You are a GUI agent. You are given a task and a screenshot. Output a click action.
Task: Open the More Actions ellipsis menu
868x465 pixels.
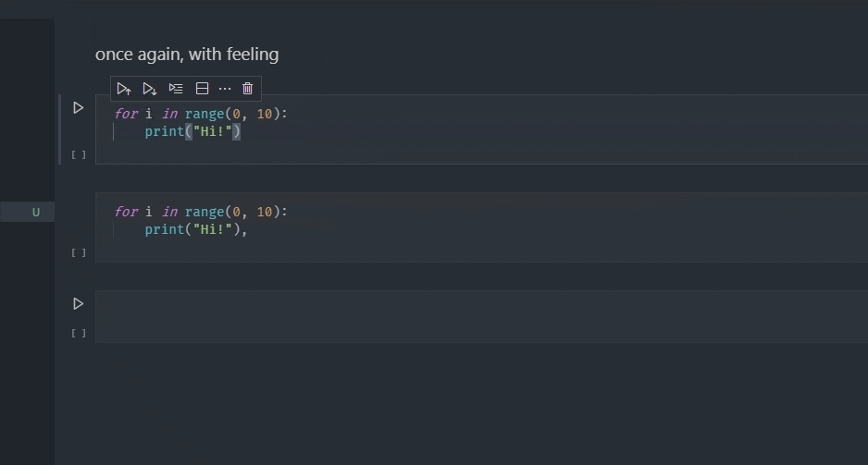tap(225, 89)
